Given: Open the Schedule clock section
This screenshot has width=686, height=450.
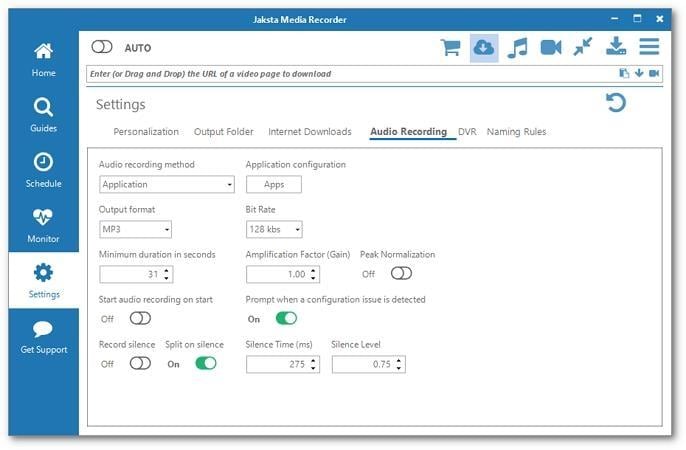Looking at the screenshot, I should click(43, 170).
